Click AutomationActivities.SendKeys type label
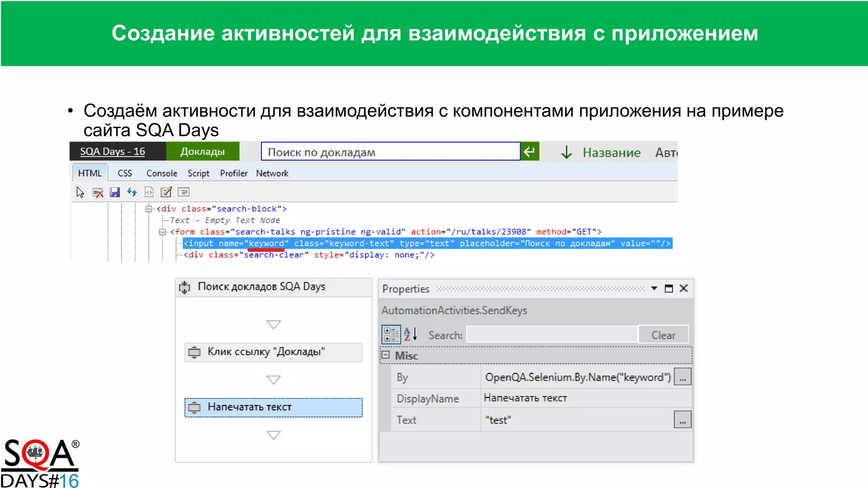This screenshot has width=868, height=488. pos(454,311)
